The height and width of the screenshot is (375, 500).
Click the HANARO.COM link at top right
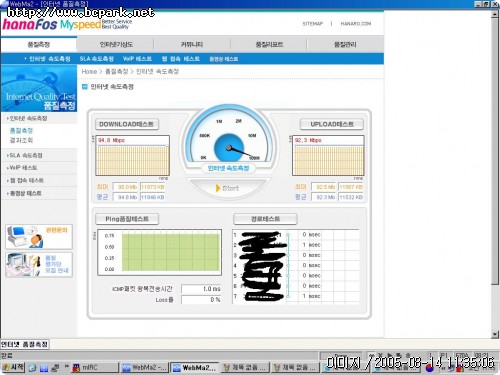[x=356, y=24]
